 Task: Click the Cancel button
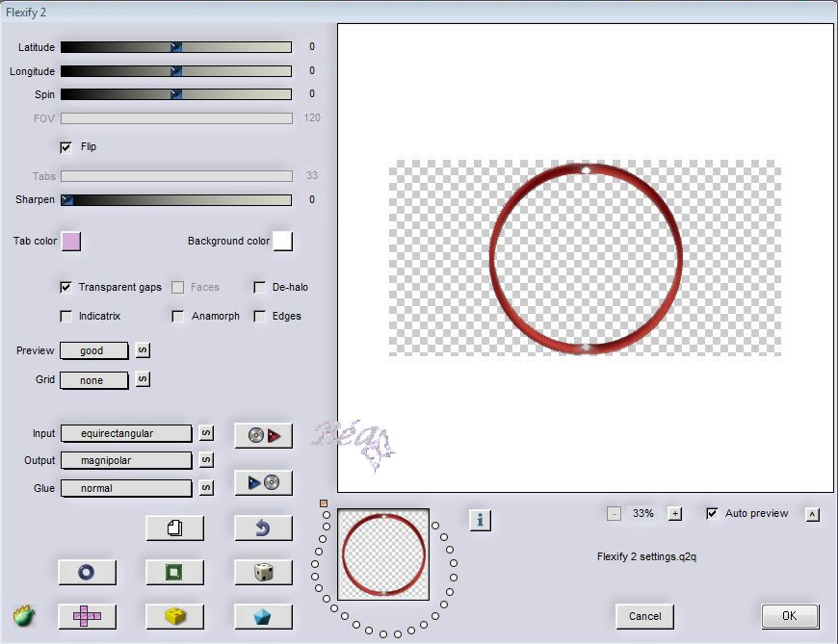[644, 616]
